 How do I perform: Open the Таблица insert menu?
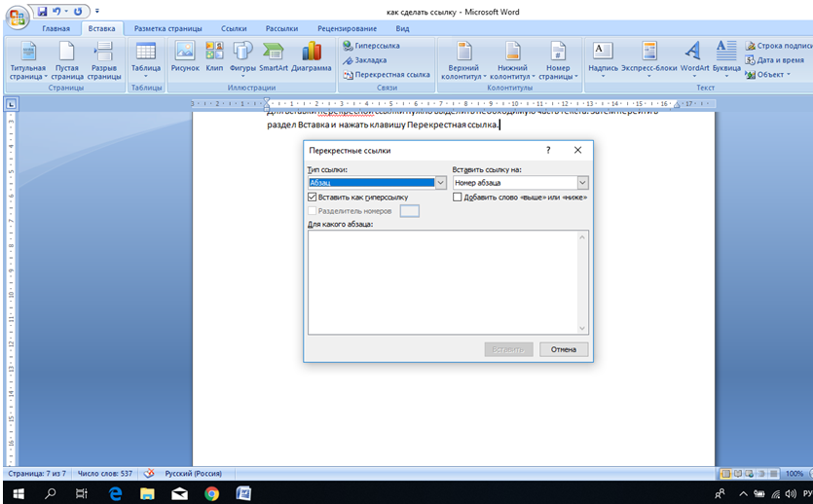[146, 59]
